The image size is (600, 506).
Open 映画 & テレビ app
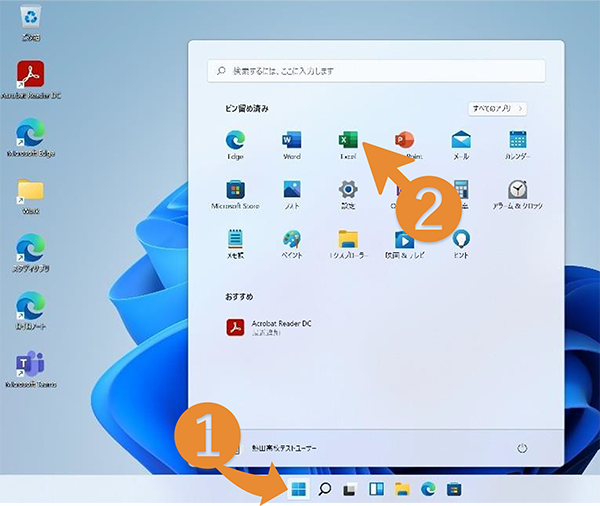[x=404, y=244]
